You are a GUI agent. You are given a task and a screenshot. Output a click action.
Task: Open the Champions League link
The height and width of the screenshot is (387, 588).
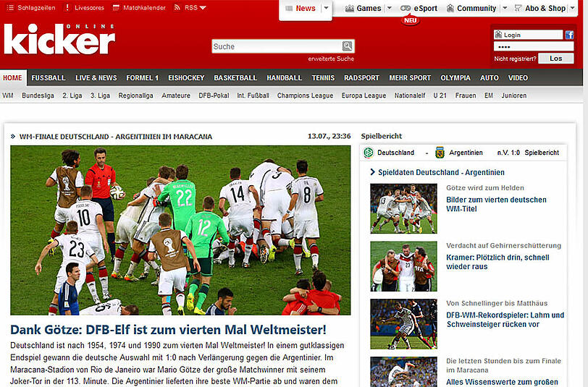pos(306,95)
